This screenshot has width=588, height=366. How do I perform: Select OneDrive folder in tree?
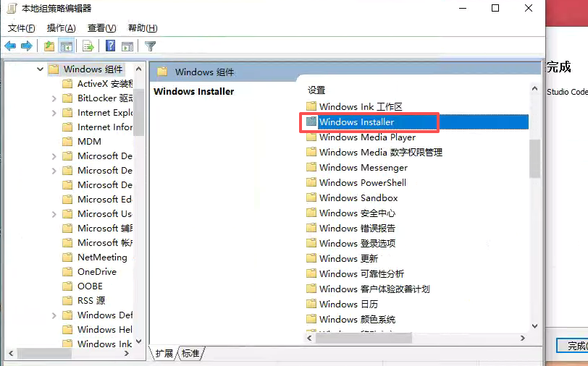[x=97, y=271]
